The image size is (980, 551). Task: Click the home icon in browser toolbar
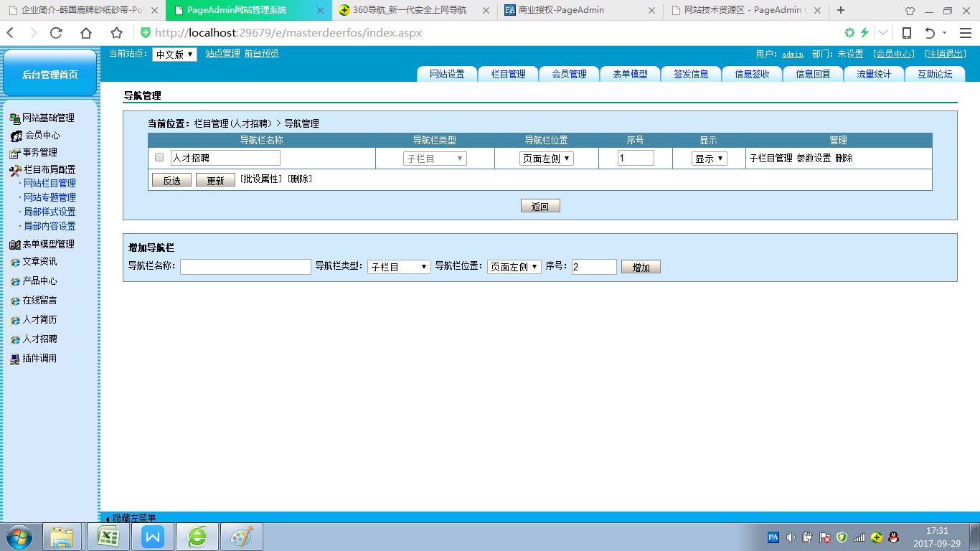(86, 33)
